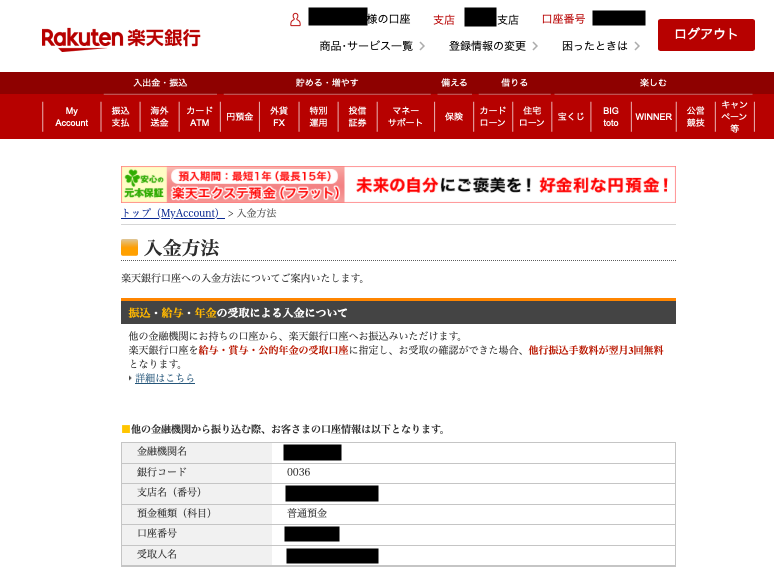Click the 入金方法 page heading
The width and height of the screenshot is (774, 575).
[181, 248]
